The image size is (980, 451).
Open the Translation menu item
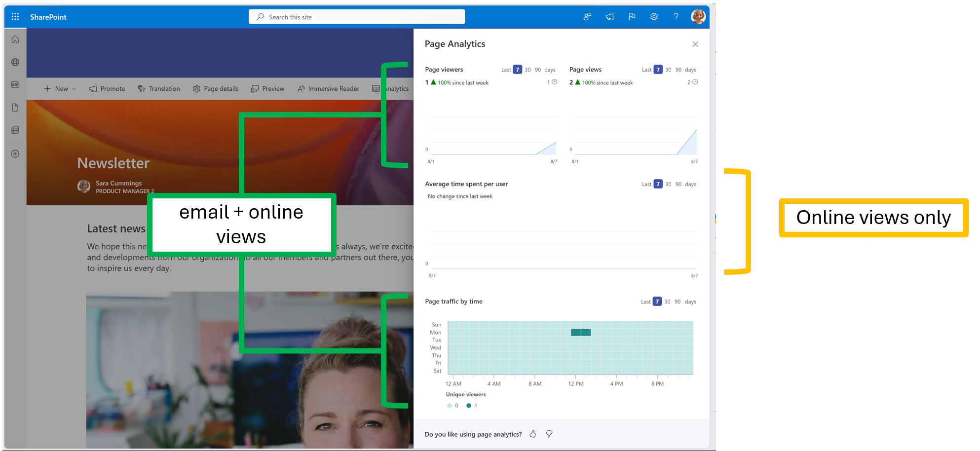[159, 89]
